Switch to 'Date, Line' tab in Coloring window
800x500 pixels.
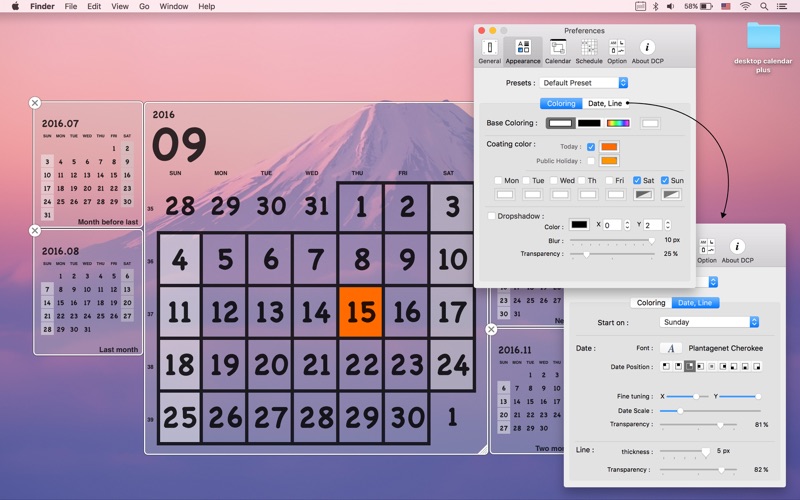coord(605,103)
